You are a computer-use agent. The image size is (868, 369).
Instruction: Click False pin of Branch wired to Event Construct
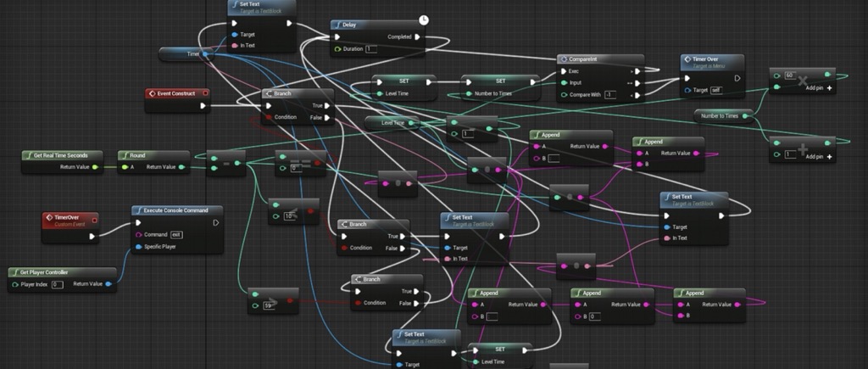pyautogui.click(x=326, y=117)
